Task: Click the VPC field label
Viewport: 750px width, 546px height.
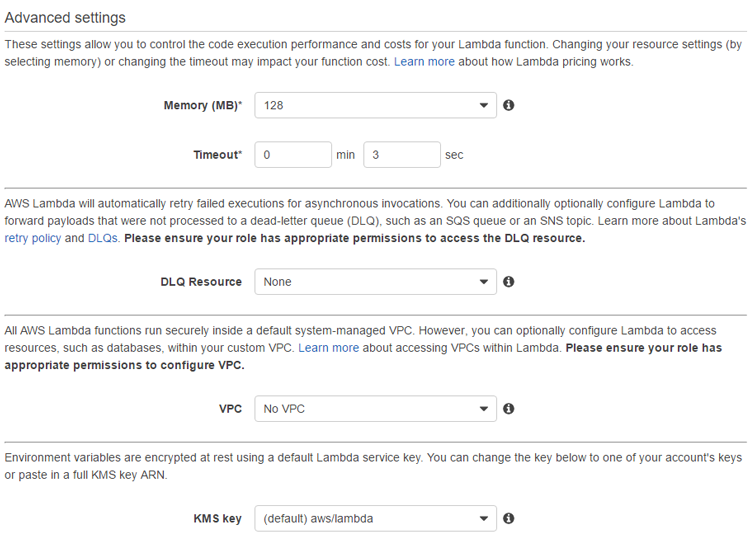Action: pos(230,409)
